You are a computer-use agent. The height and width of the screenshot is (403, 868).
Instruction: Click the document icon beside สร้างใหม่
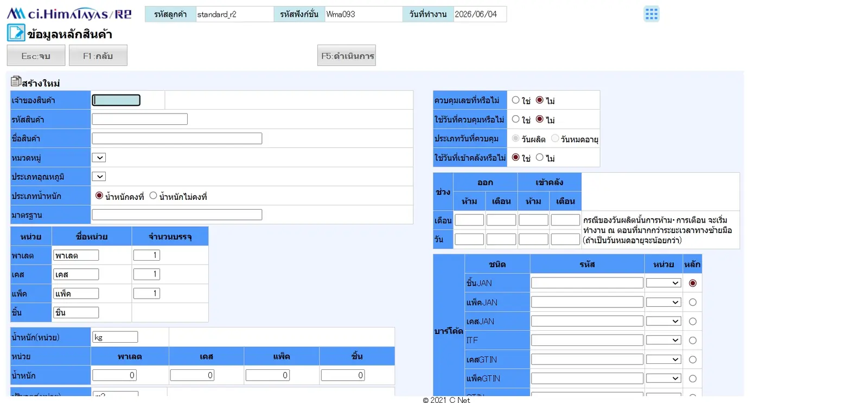tap(16, 81)
